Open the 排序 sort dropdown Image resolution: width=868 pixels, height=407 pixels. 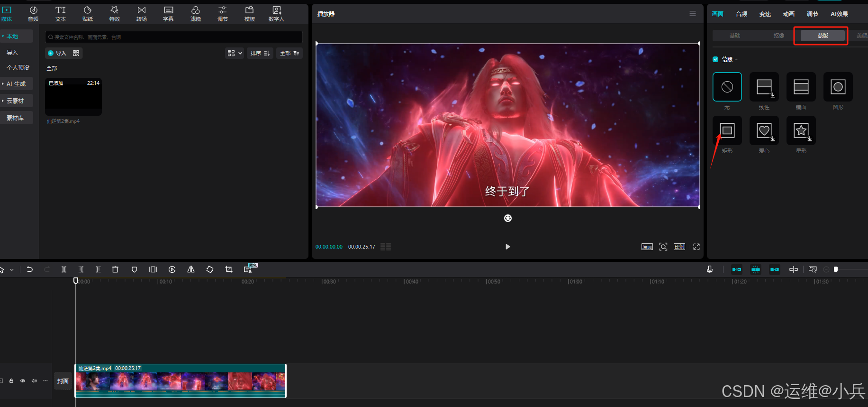point(260,53)
